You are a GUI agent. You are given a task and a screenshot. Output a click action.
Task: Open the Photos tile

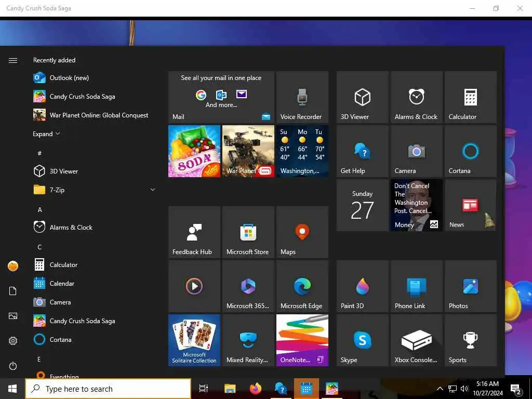coord(471,286)
